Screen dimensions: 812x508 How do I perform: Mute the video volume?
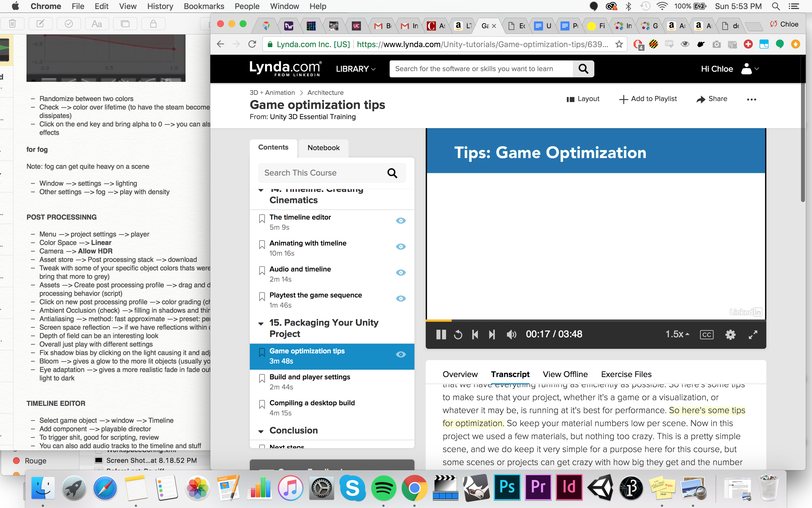511,334
